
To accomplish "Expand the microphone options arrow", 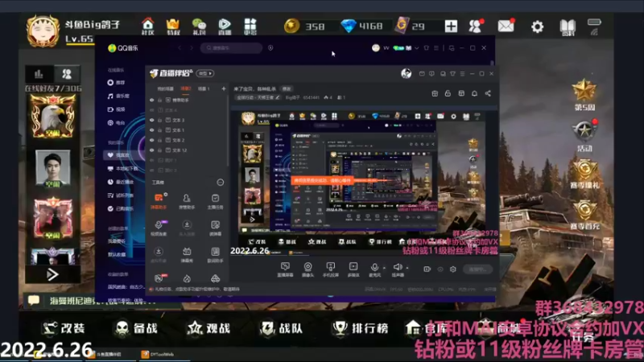I will click(x=384, y=268).
